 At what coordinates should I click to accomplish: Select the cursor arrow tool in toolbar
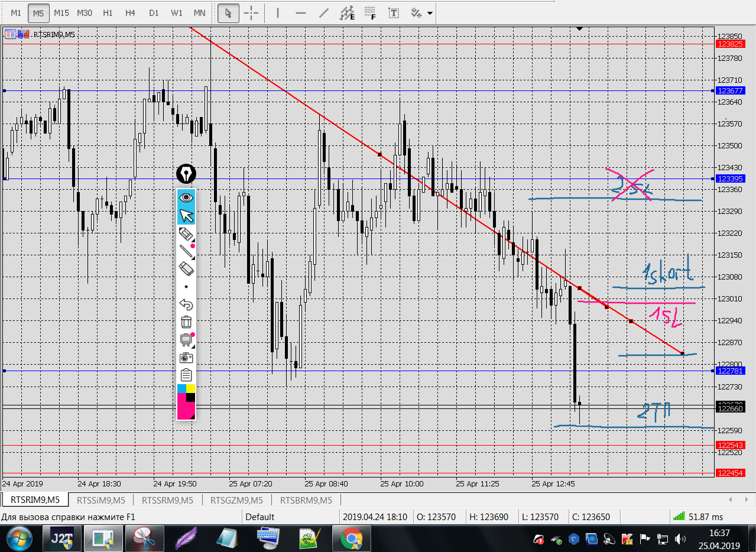point(228,12)
